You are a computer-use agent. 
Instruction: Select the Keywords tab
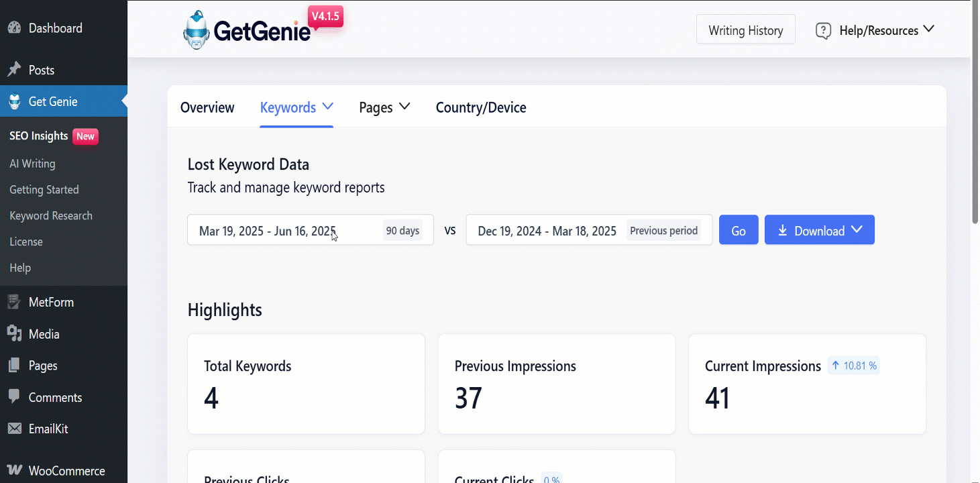[288, 107]
